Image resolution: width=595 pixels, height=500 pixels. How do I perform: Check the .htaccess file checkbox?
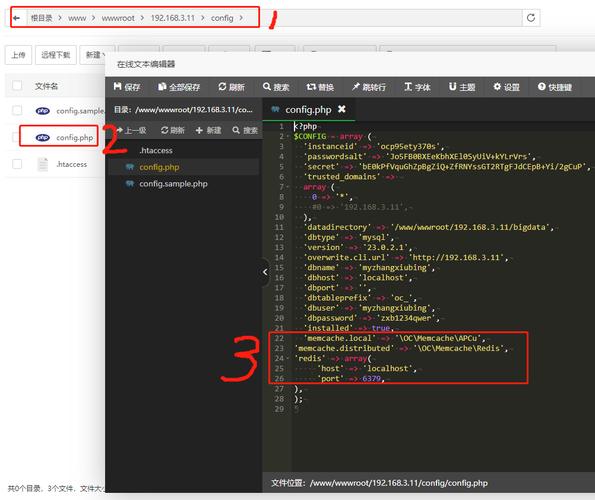pos(17,164)
